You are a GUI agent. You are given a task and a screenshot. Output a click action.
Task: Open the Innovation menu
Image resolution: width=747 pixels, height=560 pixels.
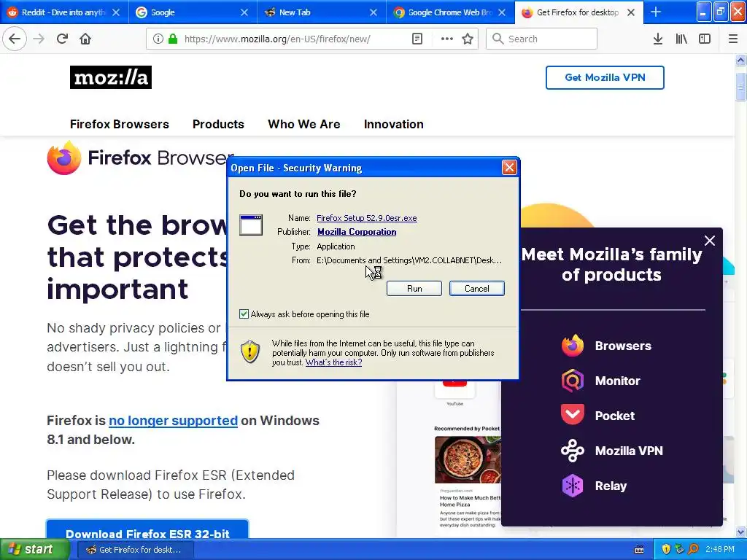tap(393, 124)
